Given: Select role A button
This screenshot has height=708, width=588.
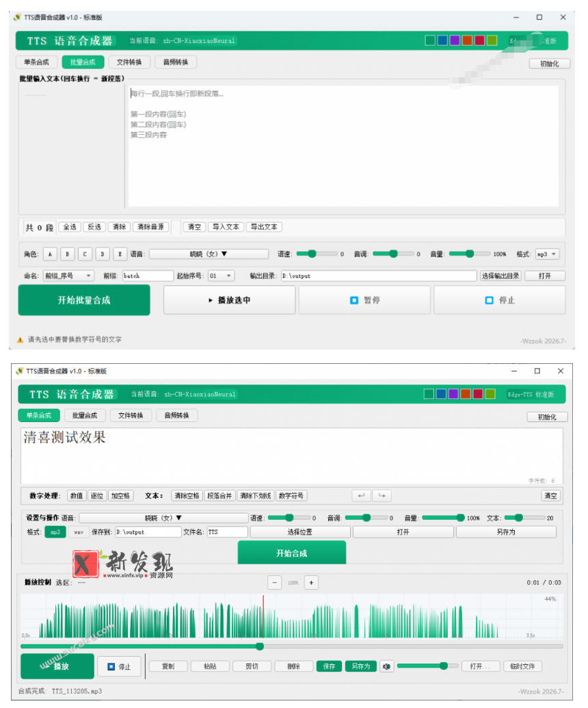Looking at the screenshot, I should tap(50, 254).
